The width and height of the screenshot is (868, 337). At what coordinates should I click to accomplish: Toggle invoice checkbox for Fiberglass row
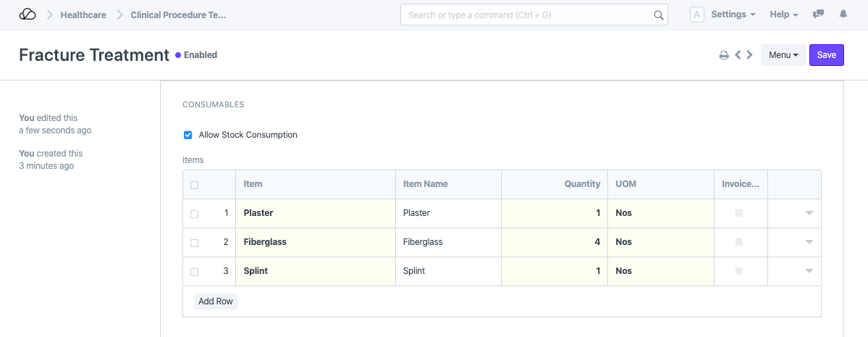738,242
